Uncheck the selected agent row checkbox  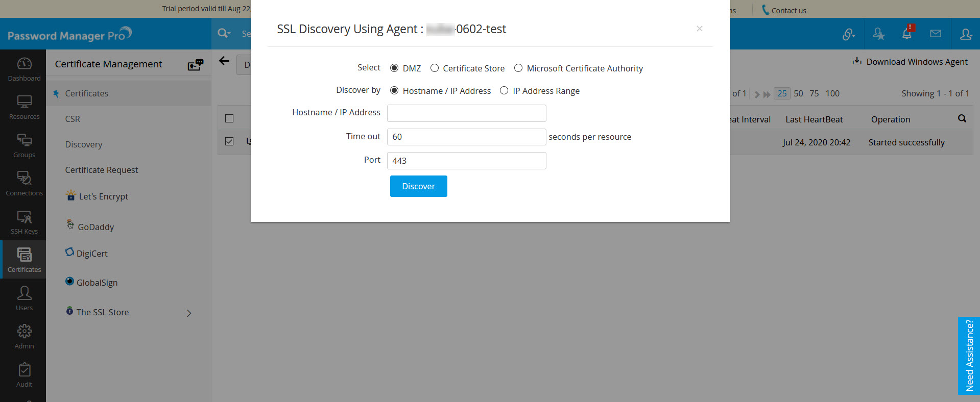229,141
